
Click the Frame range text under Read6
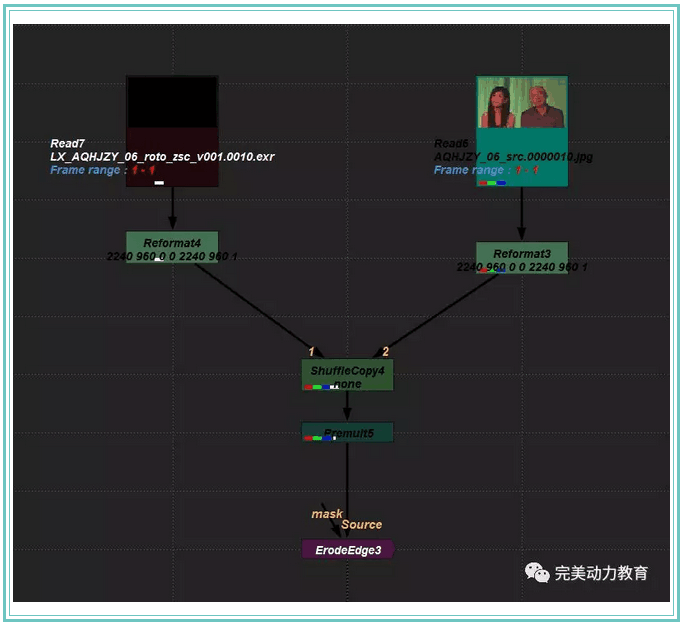pos(487,170)
